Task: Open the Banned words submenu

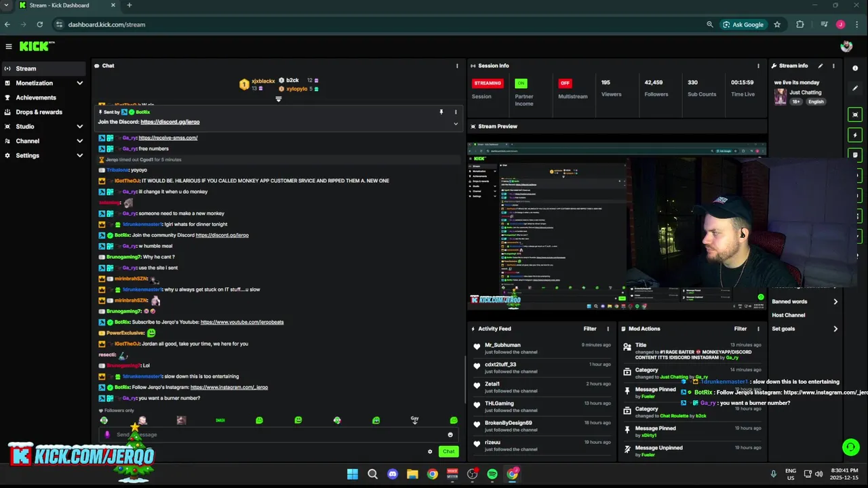Action: click(805, 302)
